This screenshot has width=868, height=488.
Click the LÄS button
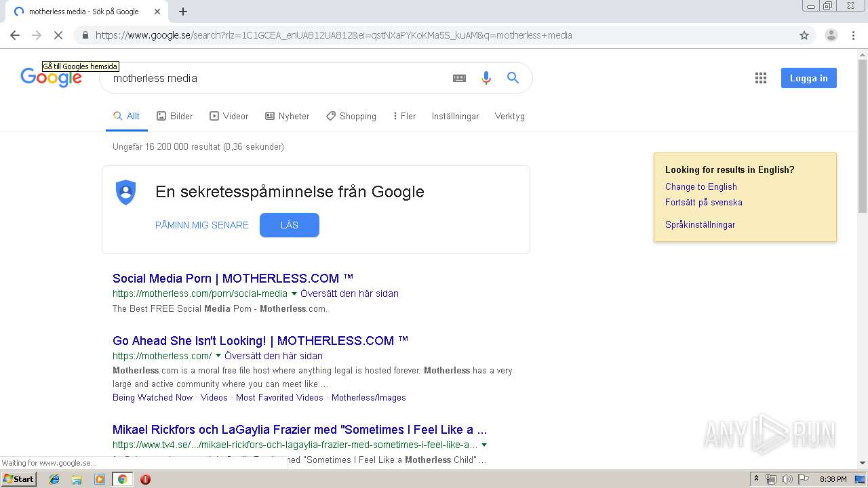click(290, 225)
